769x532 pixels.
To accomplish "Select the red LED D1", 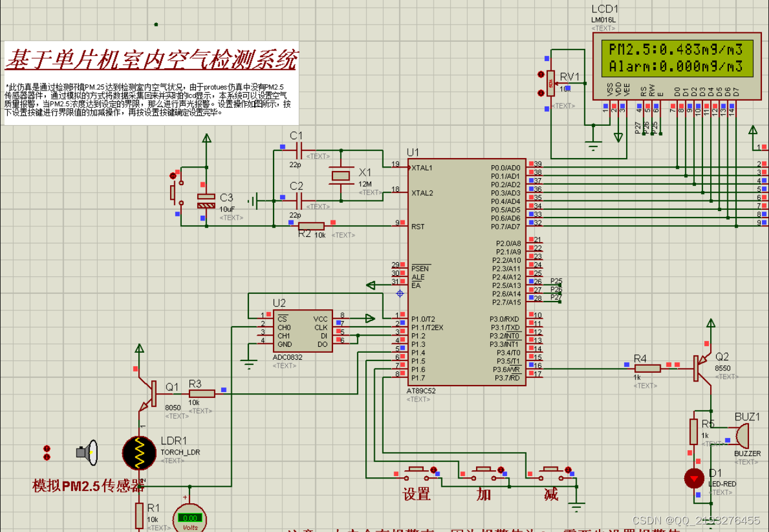I will (694, 478).
